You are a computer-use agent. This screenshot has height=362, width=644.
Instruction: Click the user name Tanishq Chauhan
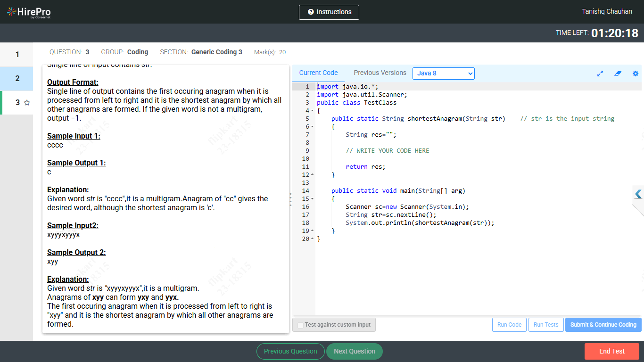(607, 11)
